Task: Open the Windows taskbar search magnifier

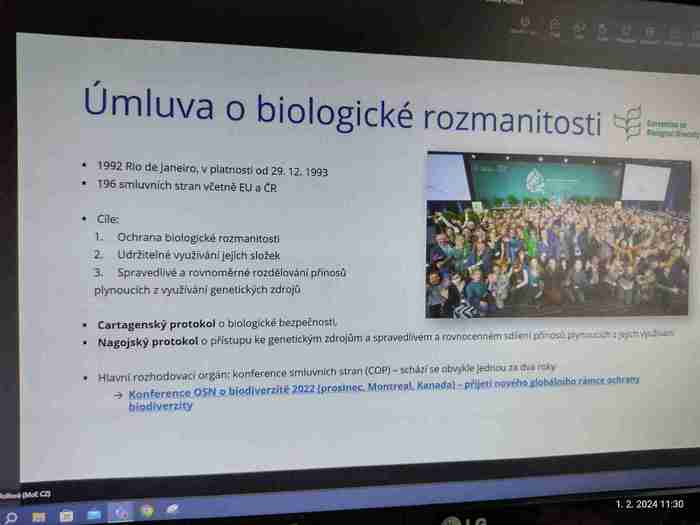Action: [11, 518]
